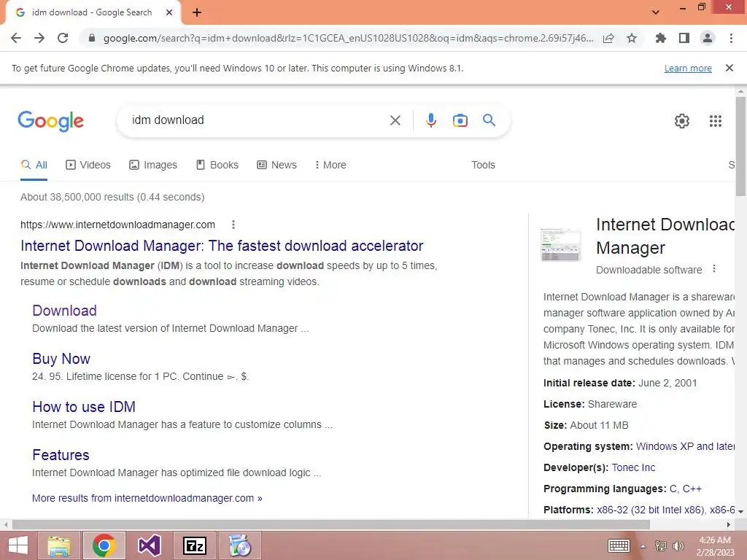The image size is (747, 560).
Task: Open the volume tray icon
Action: point(678,545)
